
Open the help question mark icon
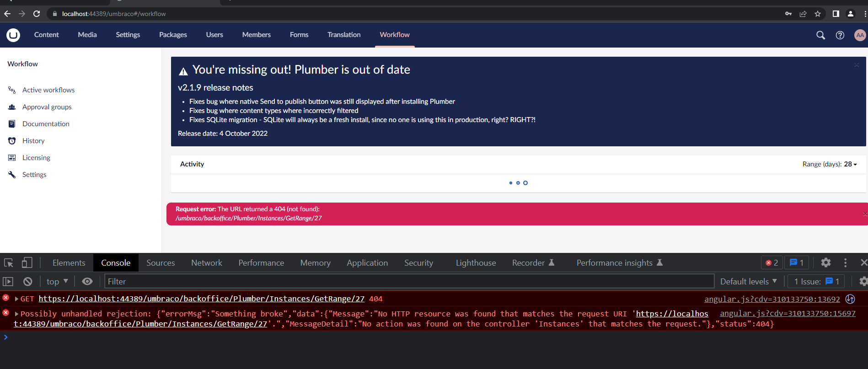[840, 35]
